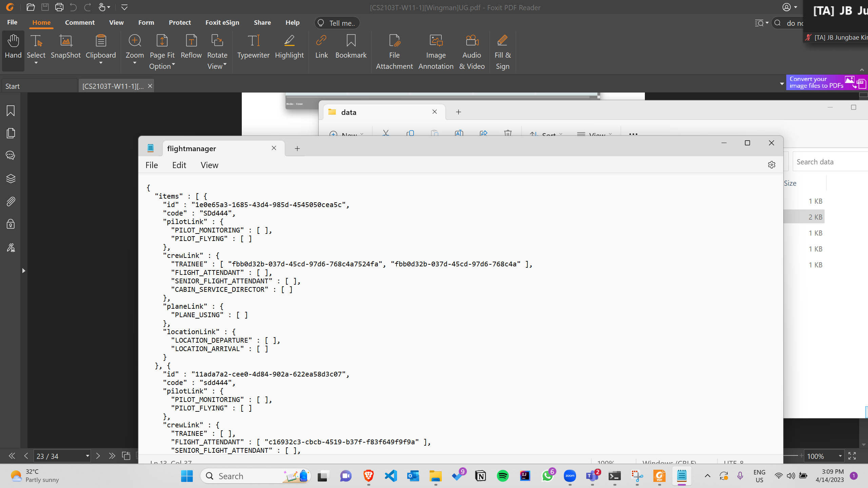Image resolution: width=868 pixels, height=488 pixels.
Task: Click the Highlight tool icon
Action: coord(289,41)
